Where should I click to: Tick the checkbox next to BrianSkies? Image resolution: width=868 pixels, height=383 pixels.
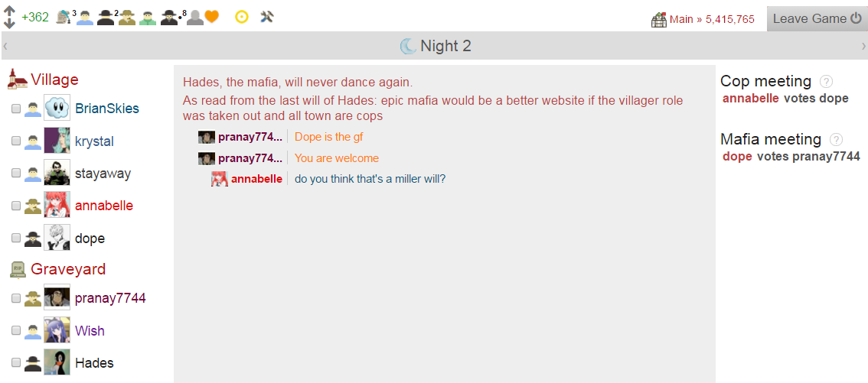16,109
